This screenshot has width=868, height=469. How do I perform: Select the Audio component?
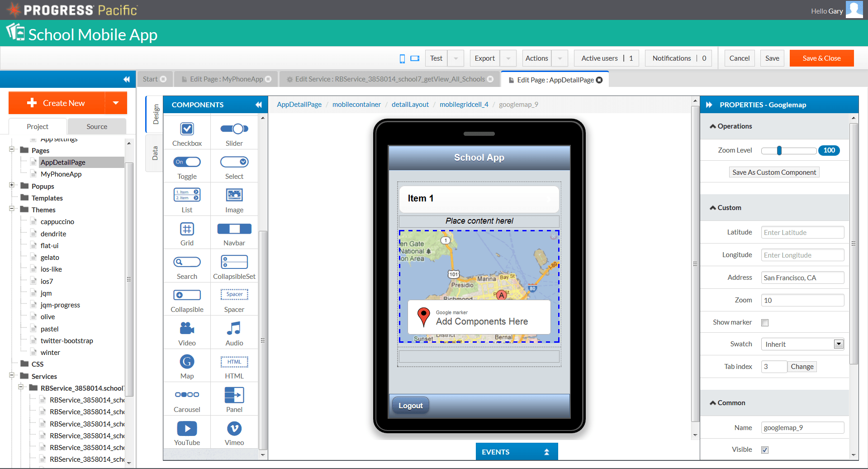234,334
